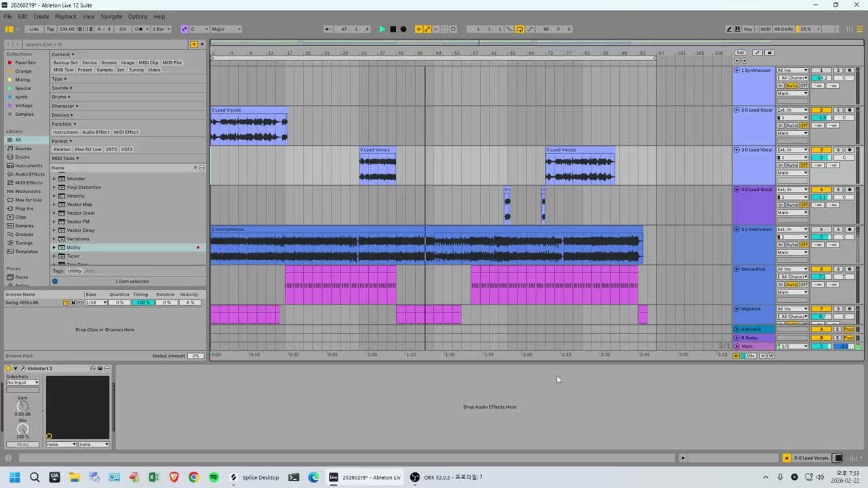868x488 pixels.
Task: Toggle Automation Arm button
Action: point(427,29)
